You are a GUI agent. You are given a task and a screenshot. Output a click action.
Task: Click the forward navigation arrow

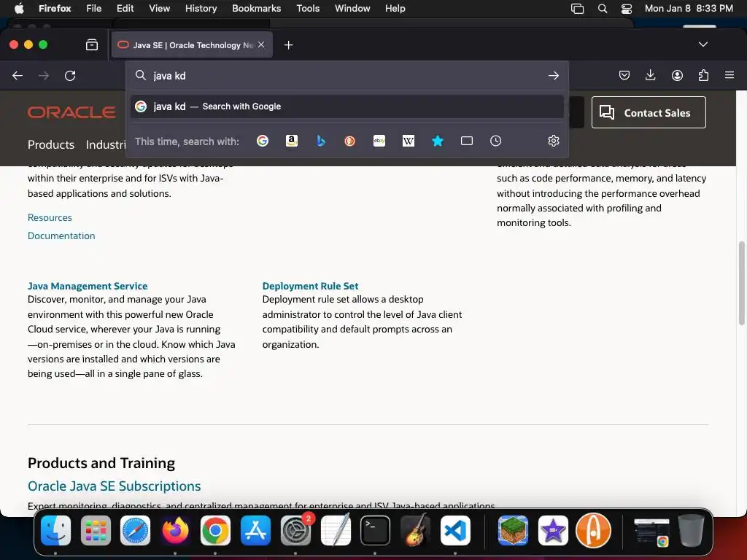(44, 76)
